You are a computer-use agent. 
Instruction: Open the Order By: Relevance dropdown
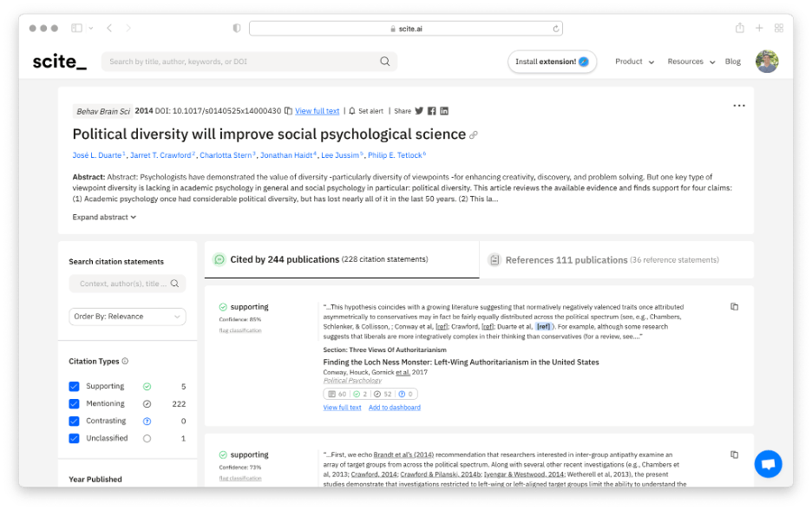[x=128, y=317]
